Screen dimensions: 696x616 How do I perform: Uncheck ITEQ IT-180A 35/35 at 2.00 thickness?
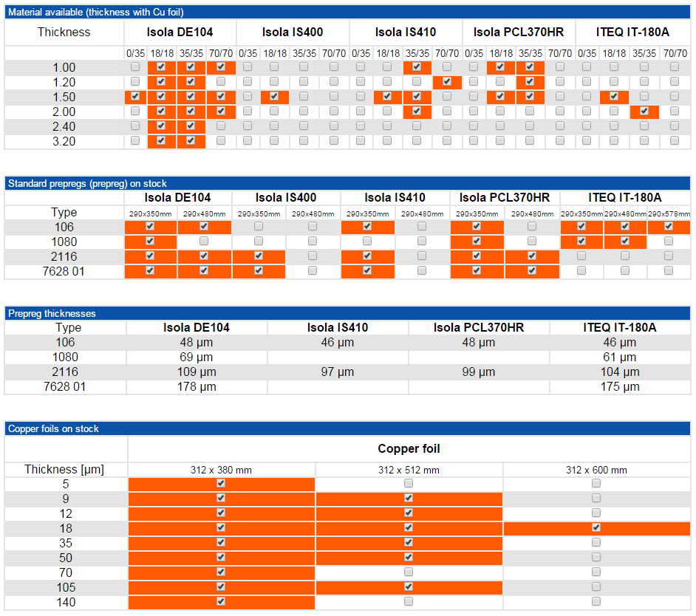click(644, 112)
